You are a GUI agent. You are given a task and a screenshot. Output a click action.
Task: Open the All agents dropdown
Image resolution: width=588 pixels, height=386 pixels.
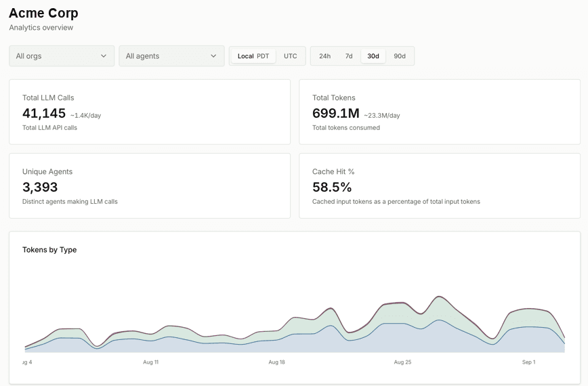pos(171,56)
